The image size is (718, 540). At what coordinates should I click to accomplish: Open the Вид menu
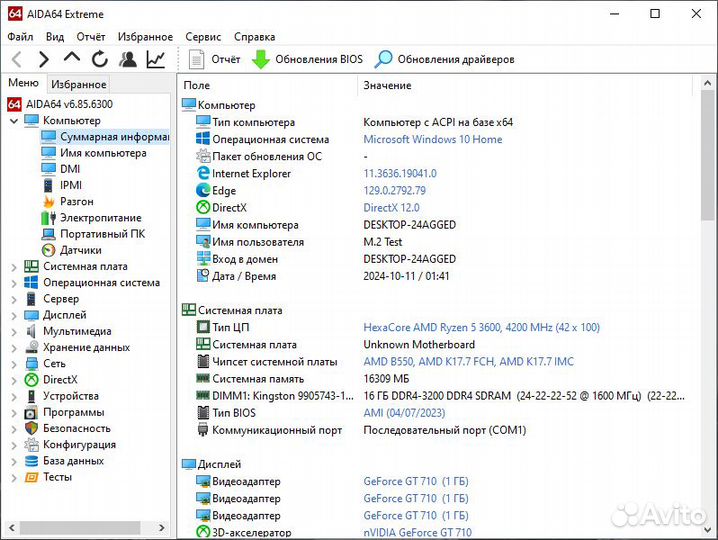pos(55,37)
